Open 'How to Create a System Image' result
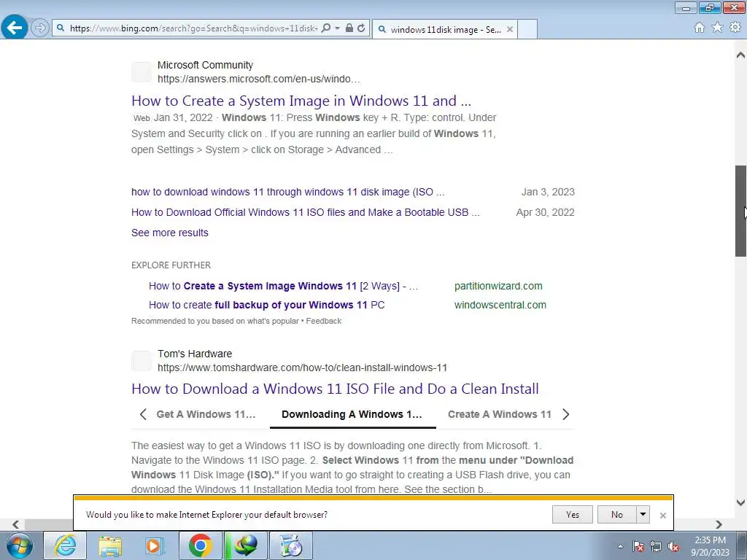 pos(301,101)
